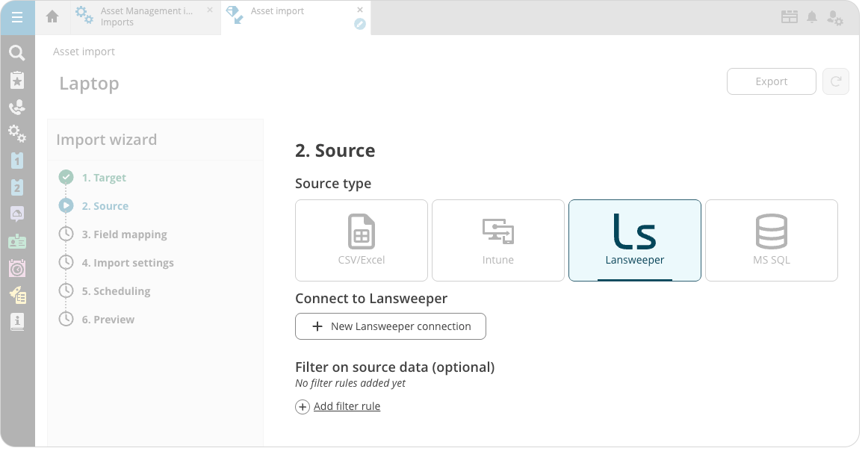868x454 pixels.
Task: Click the plus circle icon for filter rule
Action: tap(303, 407)
